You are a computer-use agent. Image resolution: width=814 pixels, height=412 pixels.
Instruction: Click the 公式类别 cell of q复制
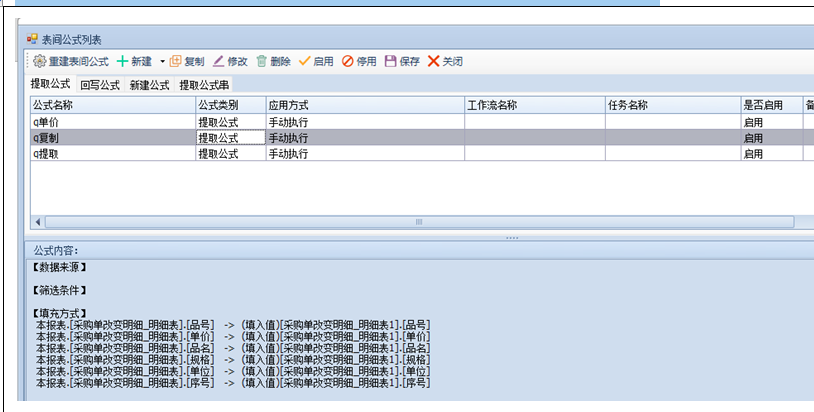coord(229,137)
